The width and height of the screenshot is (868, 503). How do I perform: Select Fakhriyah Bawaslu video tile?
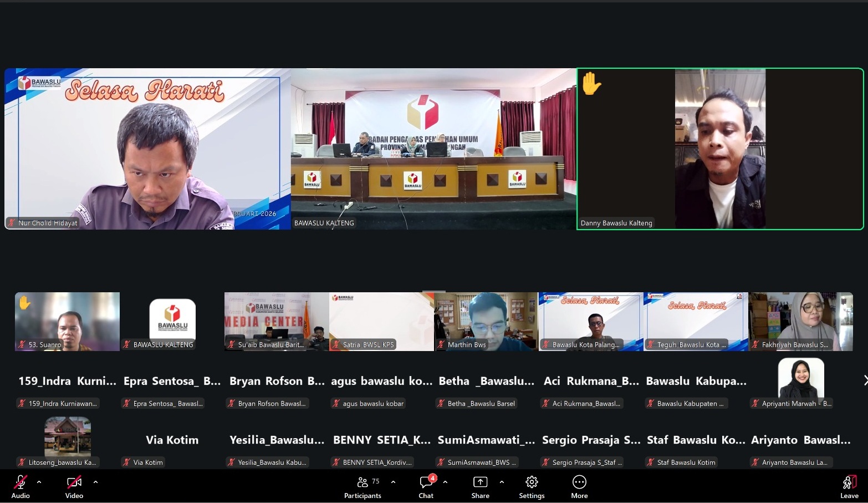(800, 322)
